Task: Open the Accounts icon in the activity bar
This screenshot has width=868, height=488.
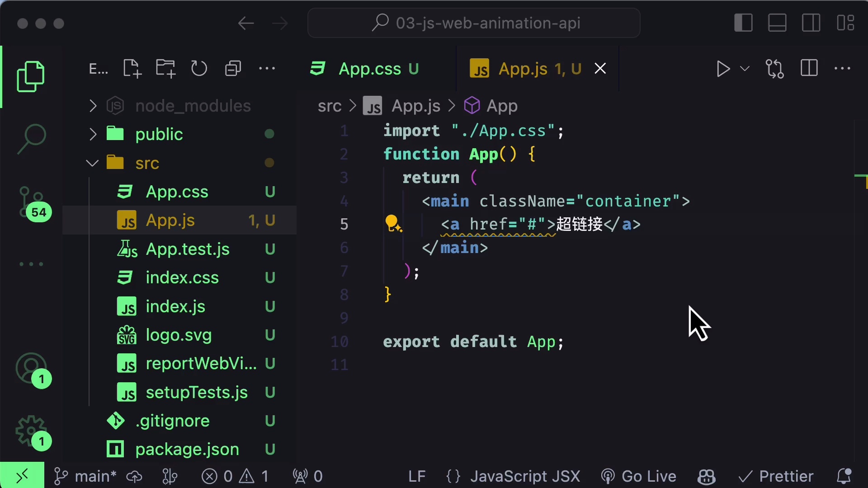Action: point(31,368)
